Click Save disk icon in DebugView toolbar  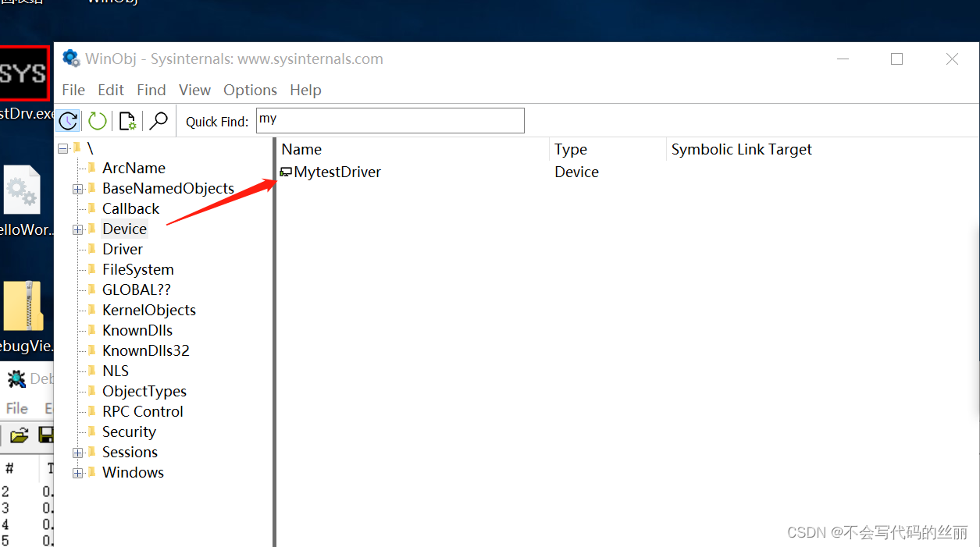click(46, 435)
